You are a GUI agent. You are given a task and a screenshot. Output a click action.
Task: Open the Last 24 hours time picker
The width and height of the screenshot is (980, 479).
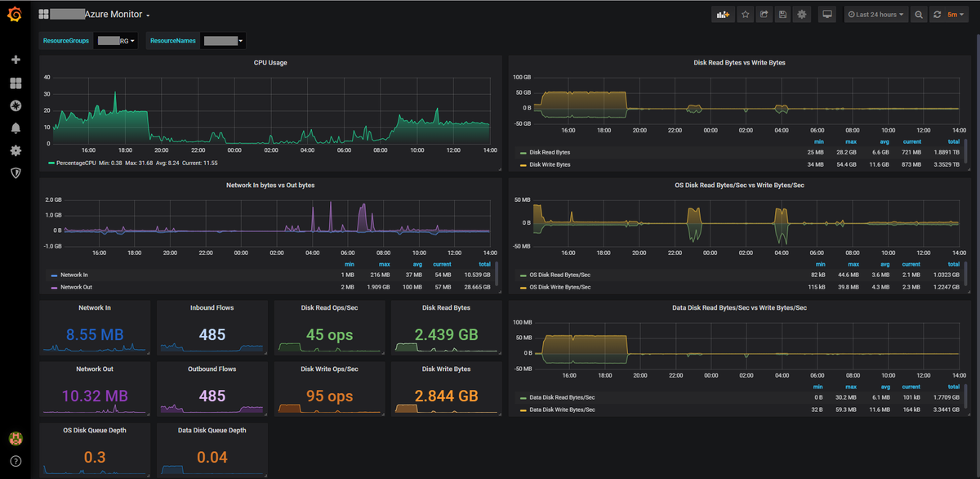(875, 14)
